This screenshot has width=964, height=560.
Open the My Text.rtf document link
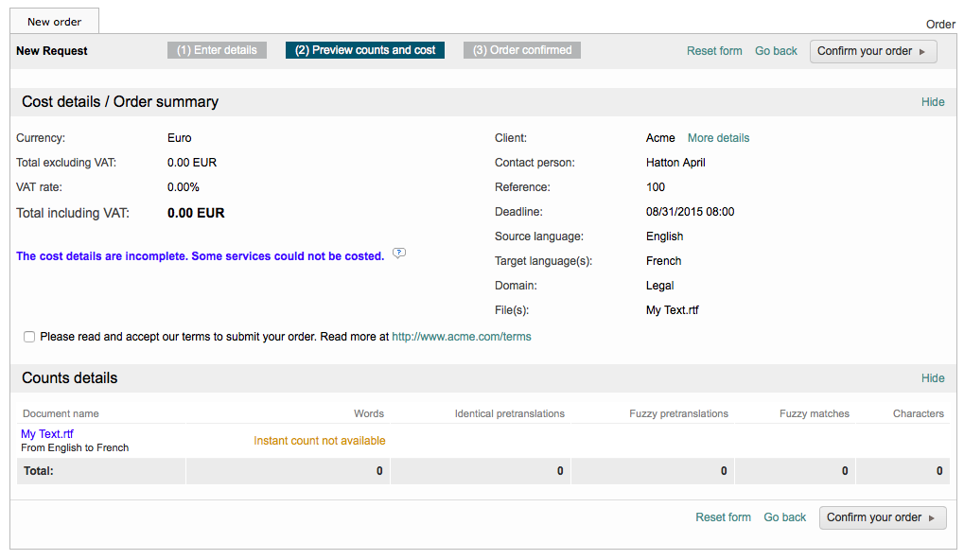47,434
